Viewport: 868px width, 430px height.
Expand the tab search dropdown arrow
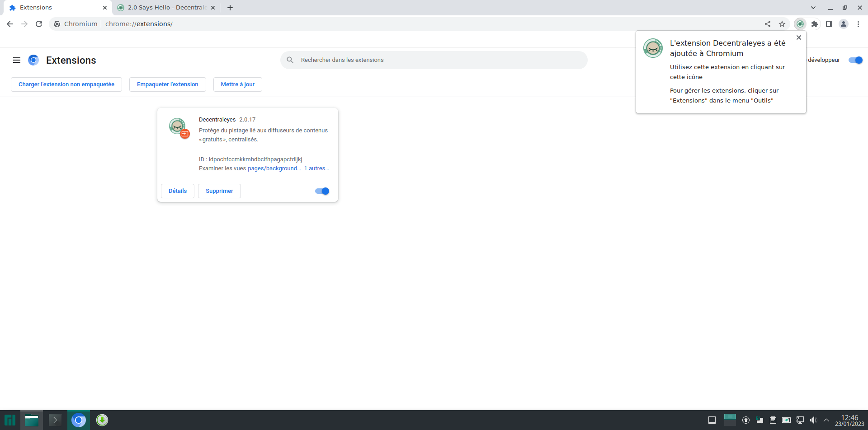(813, 8)
